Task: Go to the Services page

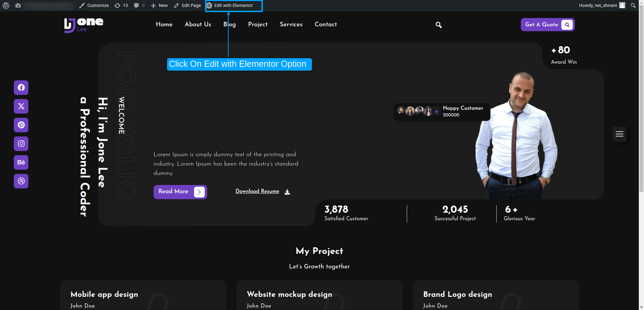Action: coord(291,24)
